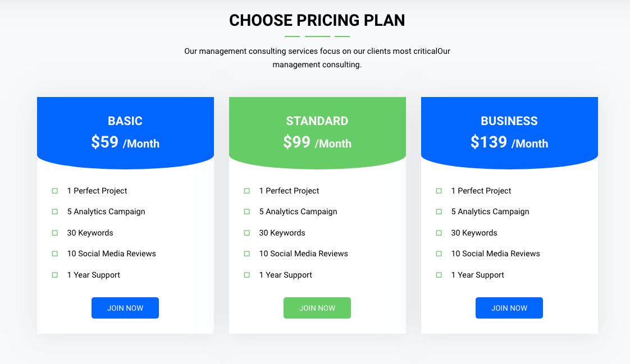Click the Standard plan green JOIN NOW button

317,308
